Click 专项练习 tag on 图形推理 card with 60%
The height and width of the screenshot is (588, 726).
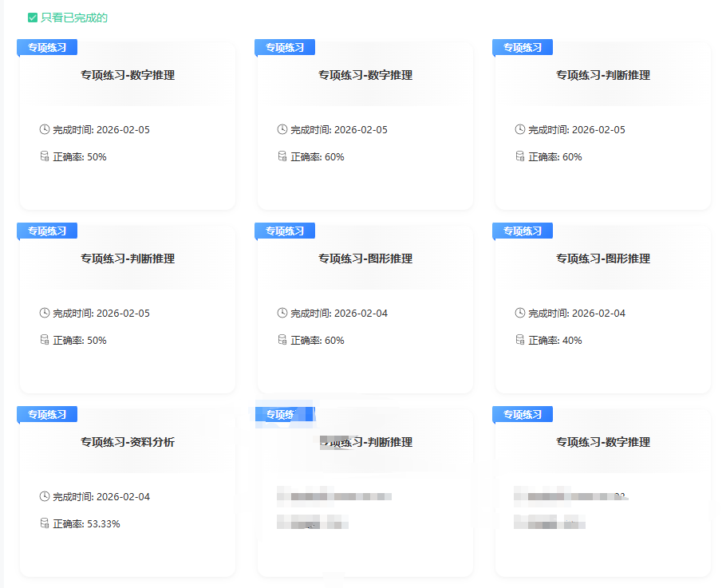pos(285,231)
